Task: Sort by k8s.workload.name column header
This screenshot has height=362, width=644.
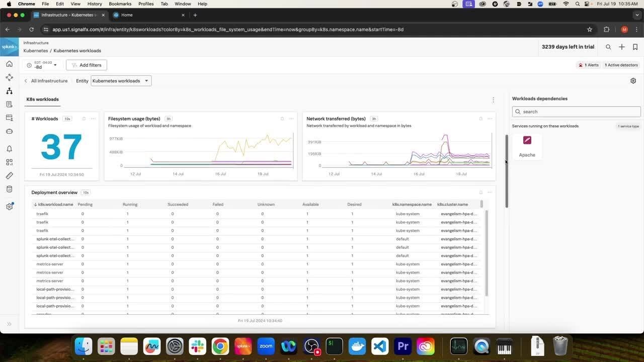Action: pyautogui.click(x=53, y=205)
